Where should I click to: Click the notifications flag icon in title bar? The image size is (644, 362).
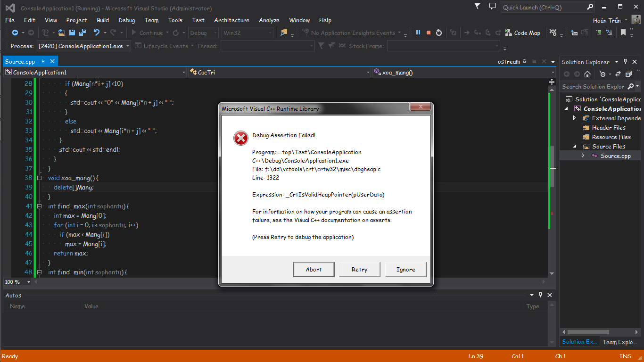pyautogui.click(x=478, y=7)
